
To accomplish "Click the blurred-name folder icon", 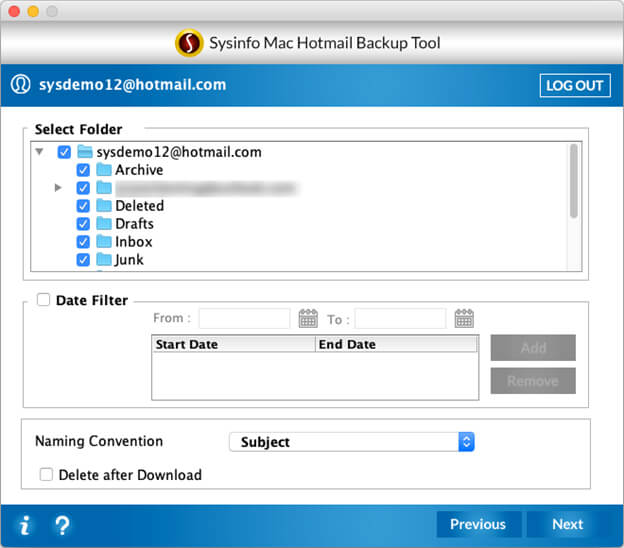I will coord(104,187).
